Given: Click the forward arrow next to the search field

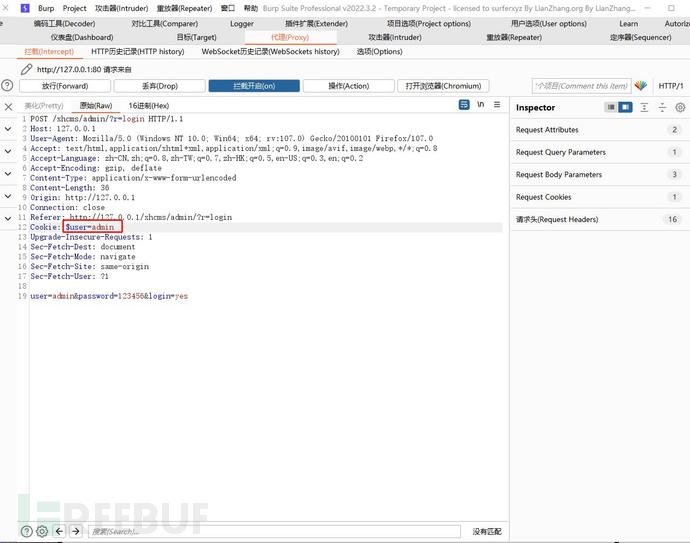Looking at the screenshot, I should tap(76, 531).
